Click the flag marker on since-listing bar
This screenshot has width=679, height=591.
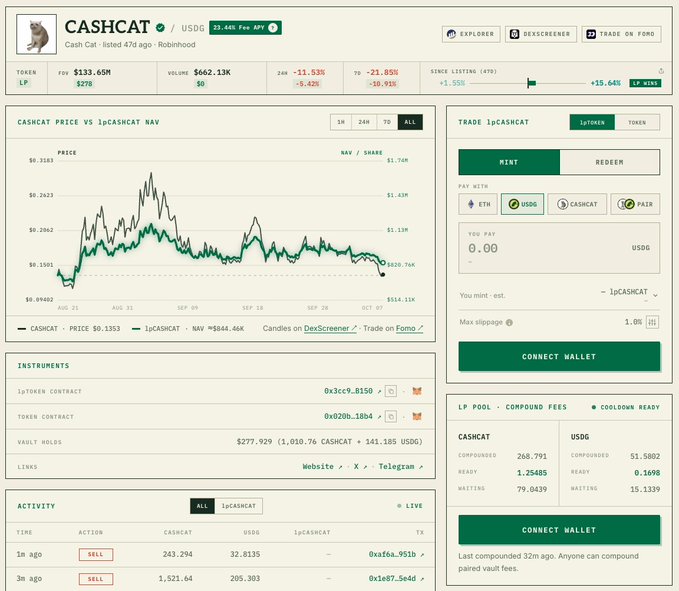click(x=531, y=83)
